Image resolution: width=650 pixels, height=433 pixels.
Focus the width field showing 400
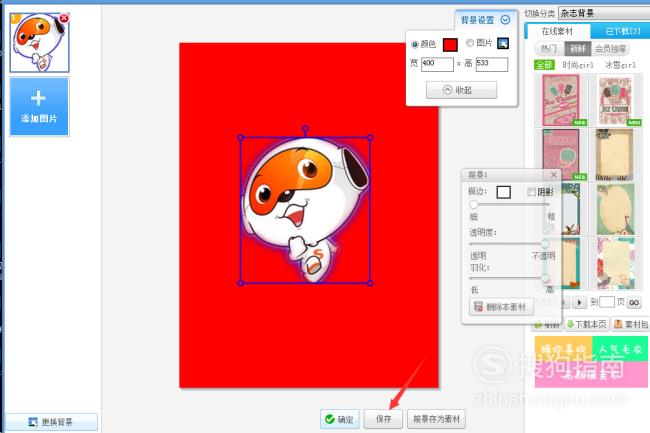click(437, 64)
